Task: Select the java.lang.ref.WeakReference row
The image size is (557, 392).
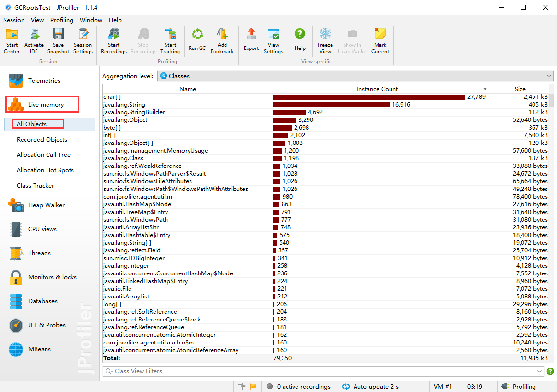Action: coord(326,166)
